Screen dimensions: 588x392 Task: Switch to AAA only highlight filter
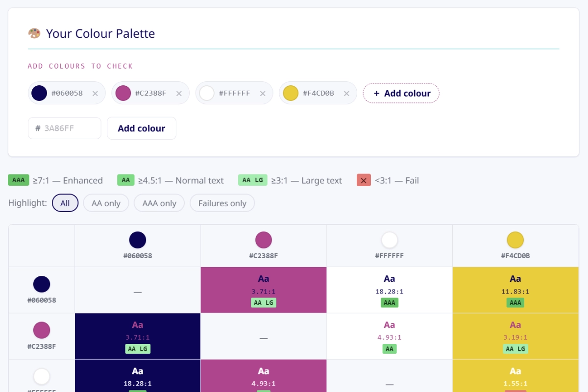click(x=159, y=203)
